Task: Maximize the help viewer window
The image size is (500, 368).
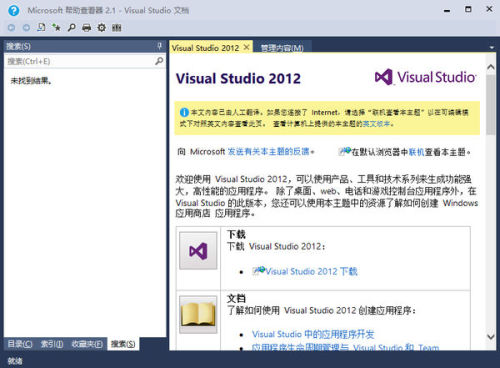Action: pos(468,9)
